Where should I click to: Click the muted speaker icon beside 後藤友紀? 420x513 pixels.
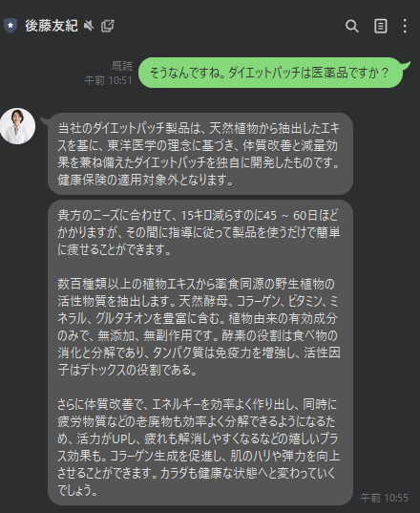[88, 26]
